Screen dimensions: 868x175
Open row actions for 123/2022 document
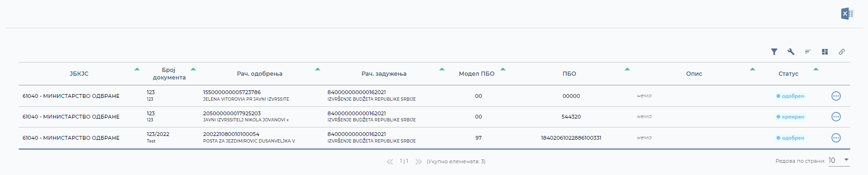pyautogui.click(x=836, y=138)
